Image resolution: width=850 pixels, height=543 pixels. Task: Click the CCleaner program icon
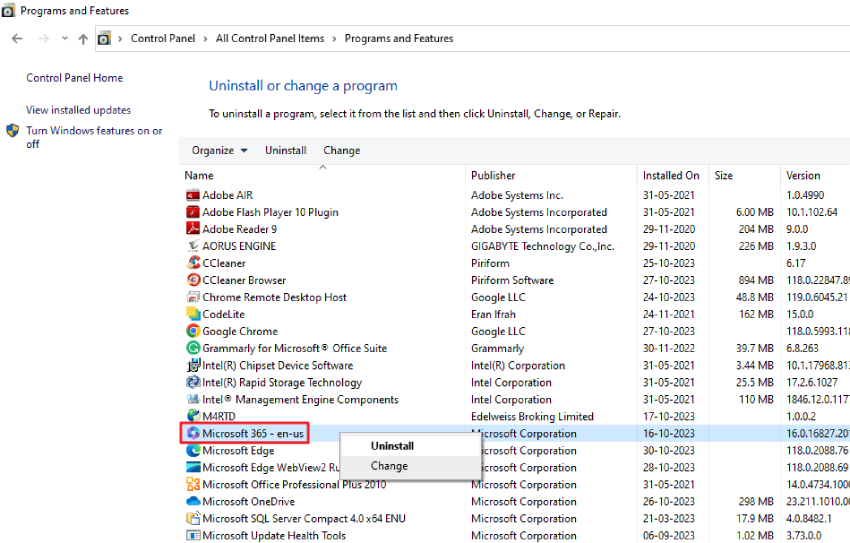[194, 263]
